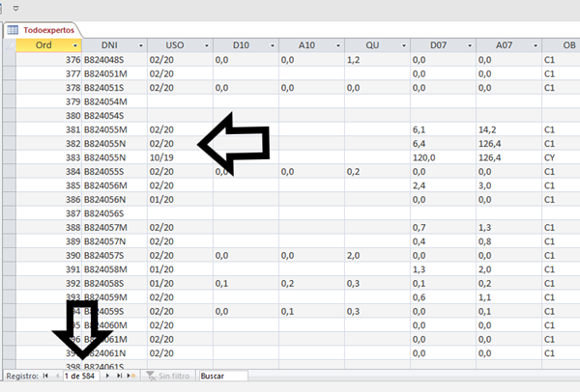This screenshot has height=392, width=580.
Task: Select row selector for record 383
Action: point(10,157)
